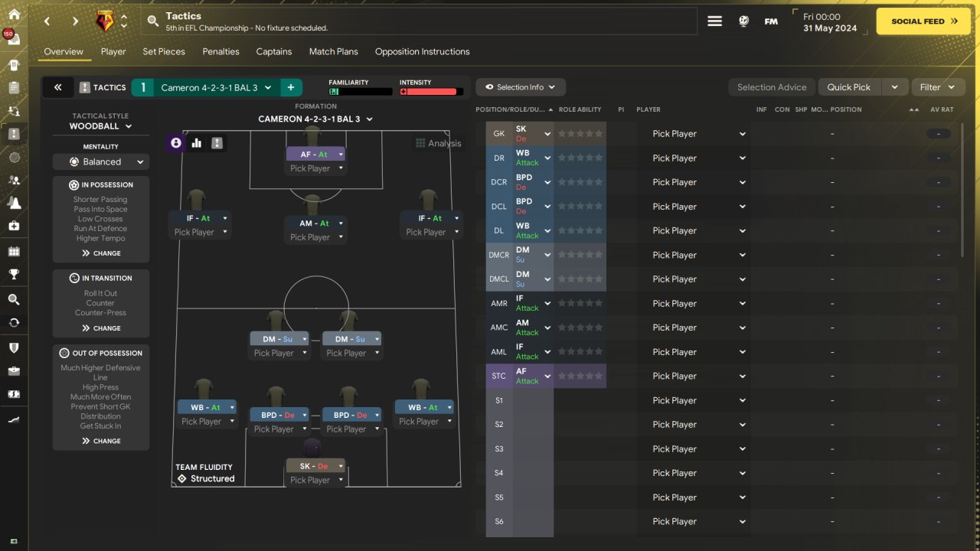Image resolution: width=980 pixels, height=551 pixels.
Task: Switch to the Penalties tab
Action: coord(220,51)
